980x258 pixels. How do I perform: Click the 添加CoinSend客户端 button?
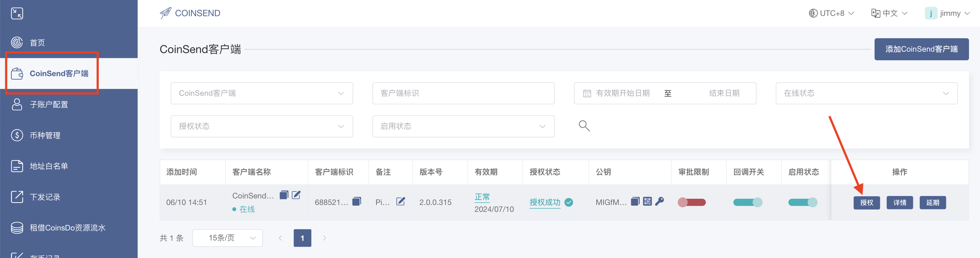click(921, 49)
